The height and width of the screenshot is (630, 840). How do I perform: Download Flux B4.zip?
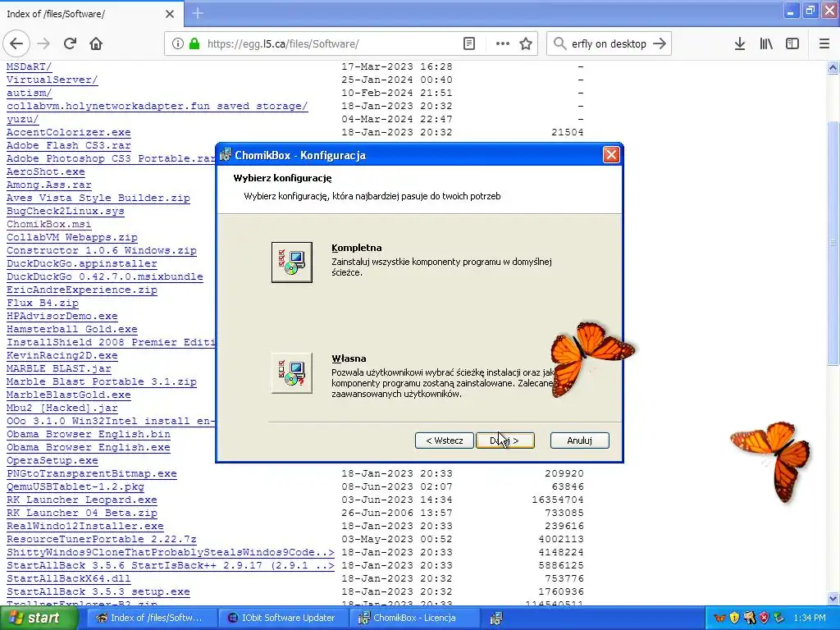43,304
